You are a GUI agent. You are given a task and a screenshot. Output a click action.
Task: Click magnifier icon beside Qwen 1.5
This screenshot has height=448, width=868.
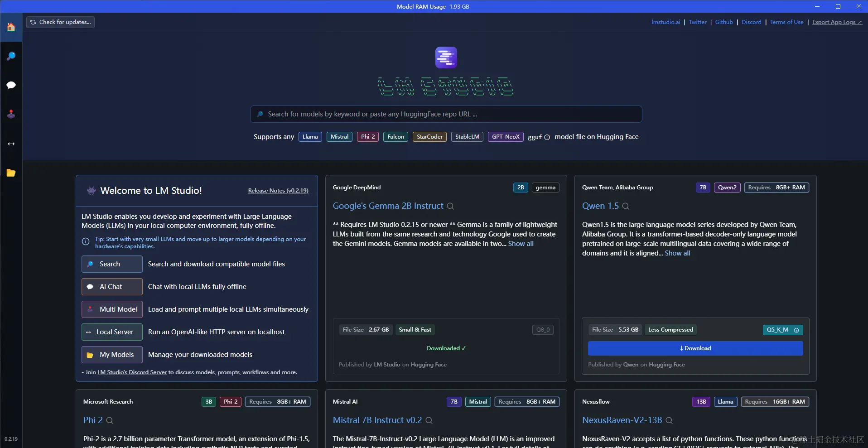(x=626, y=206)
